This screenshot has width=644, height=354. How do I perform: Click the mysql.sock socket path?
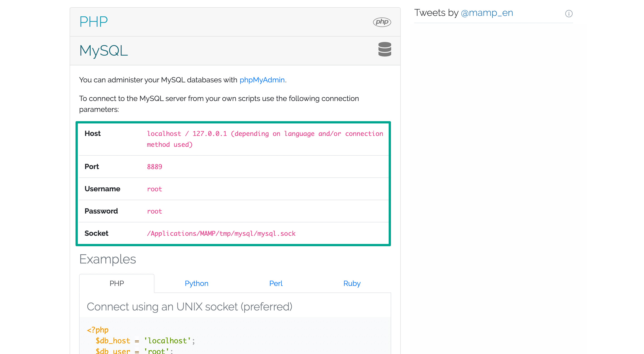(221, 234)
